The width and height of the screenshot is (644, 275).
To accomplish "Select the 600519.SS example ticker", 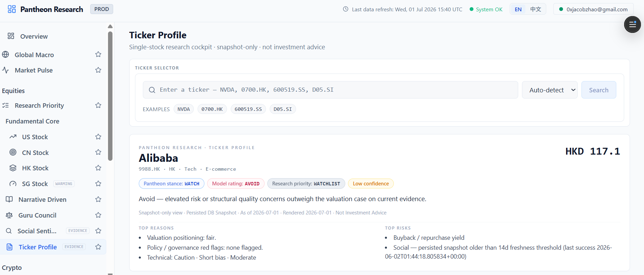I will click(x=248, y=109).
